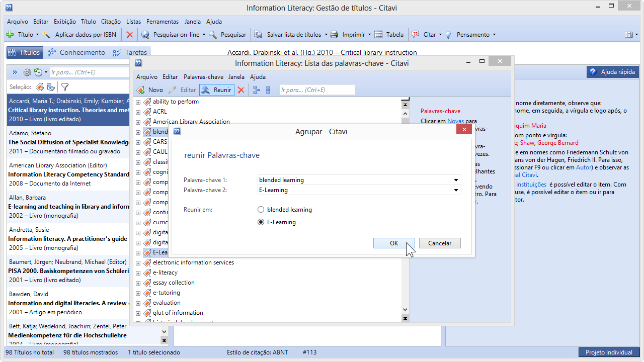Image resolution: width=644 pixels, height=362 pixels.
Task: Click history clock icon in title list
Action: tap(38, 72)
